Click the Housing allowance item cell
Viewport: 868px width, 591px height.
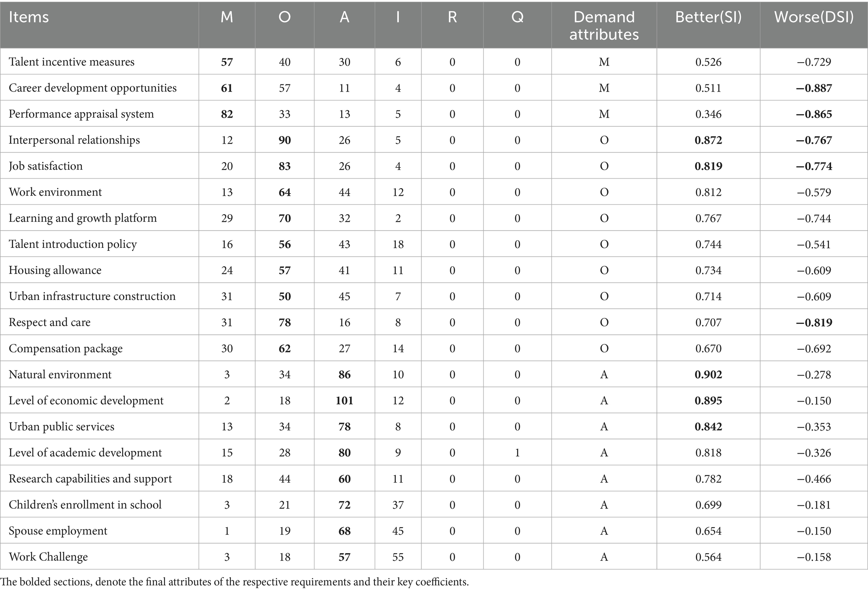click(x=55, y=271)
